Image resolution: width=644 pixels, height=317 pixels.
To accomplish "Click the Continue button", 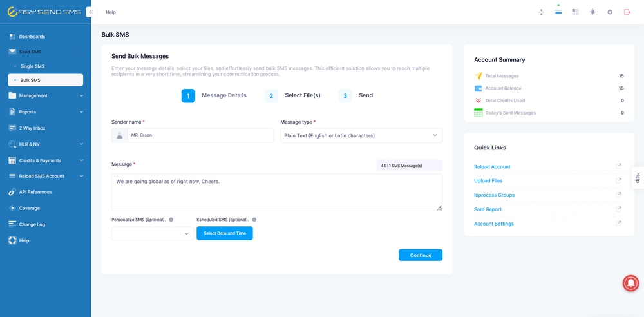I will [421, 255].
